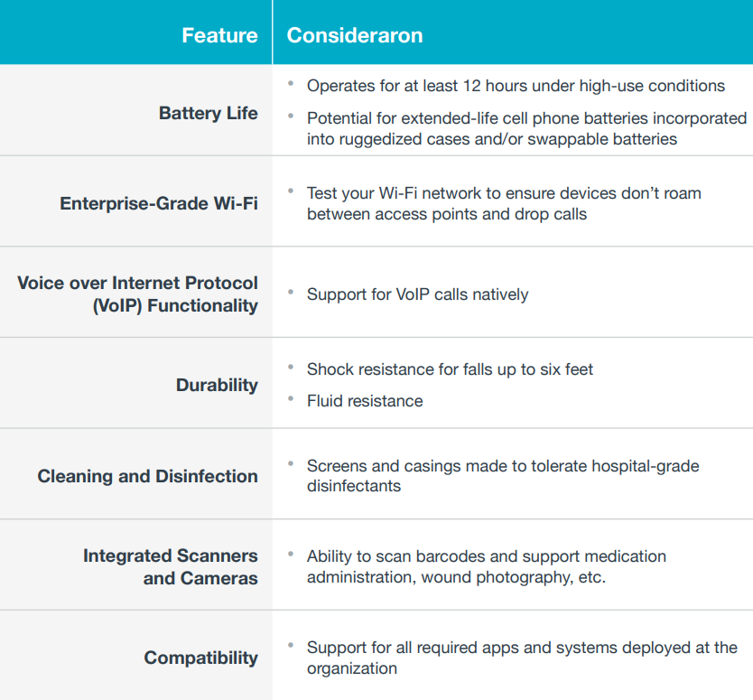Select the "Ability to scan barcodes" text
Viewport: 753px width, 700px height.
pyautogui.click(x=486, y=566)
